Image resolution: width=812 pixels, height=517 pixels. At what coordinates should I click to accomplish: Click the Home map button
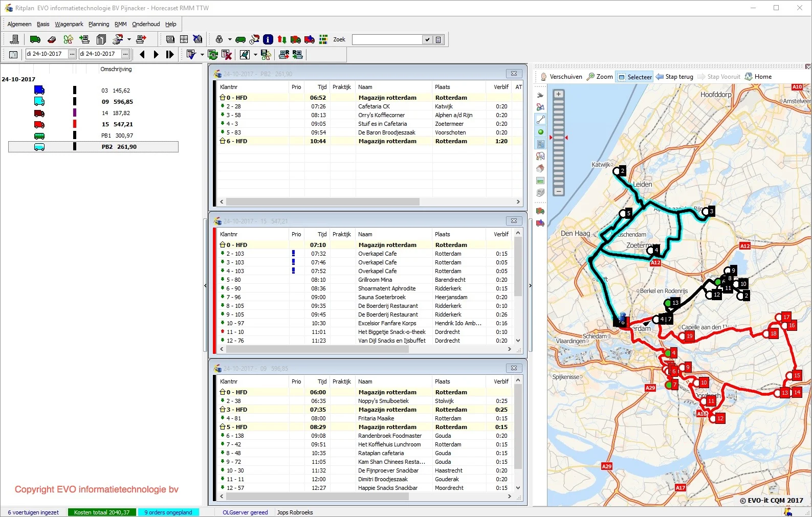758,77
